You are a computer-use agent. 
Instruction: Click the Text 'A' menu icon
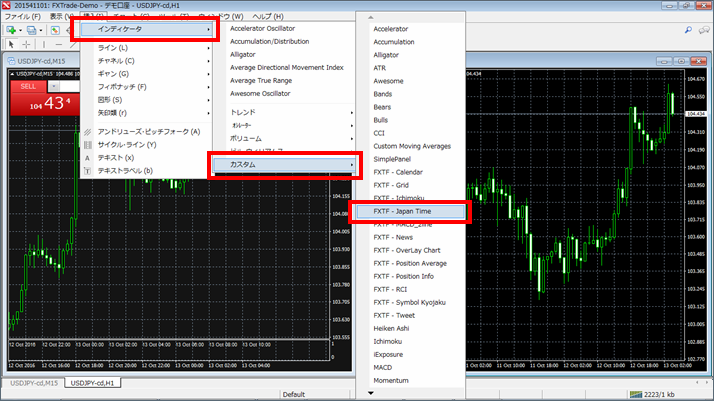[87, 158]
